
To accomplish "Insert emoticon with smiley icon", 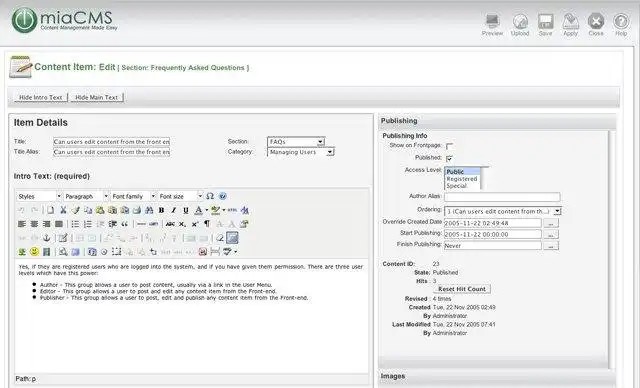I will (34, 252).
